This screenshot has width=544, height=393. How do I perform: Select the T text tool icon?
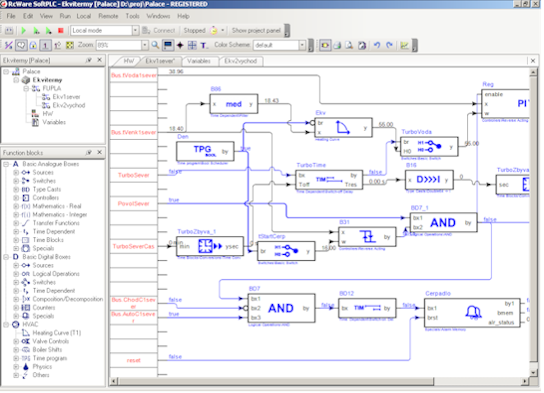click(203, 45)
